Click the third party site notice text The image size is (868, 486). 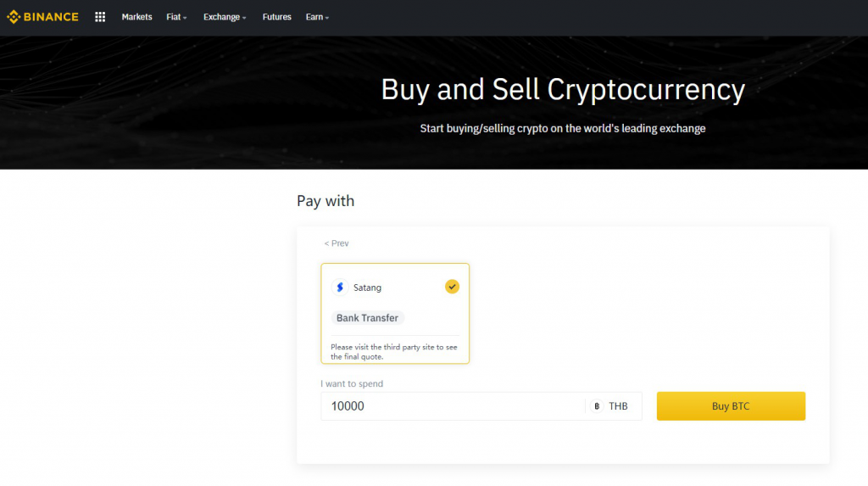[394, 352]
